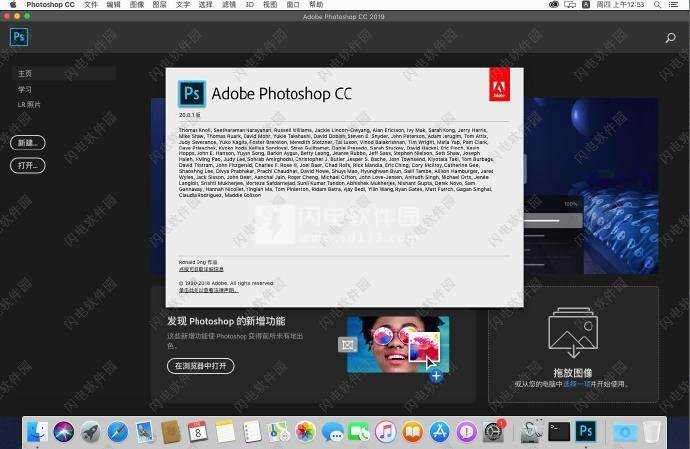Open the LR 照片 sidebar tab
Viewport: 690px width, 449px height.
point(29,104)
